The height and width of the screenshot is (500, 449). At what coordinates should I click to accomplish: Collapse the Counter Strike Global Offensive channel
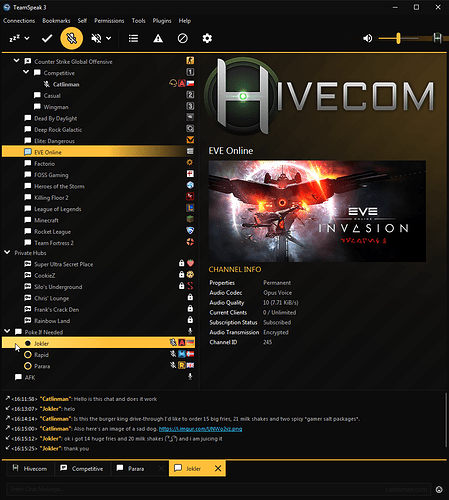pos(16,61)
